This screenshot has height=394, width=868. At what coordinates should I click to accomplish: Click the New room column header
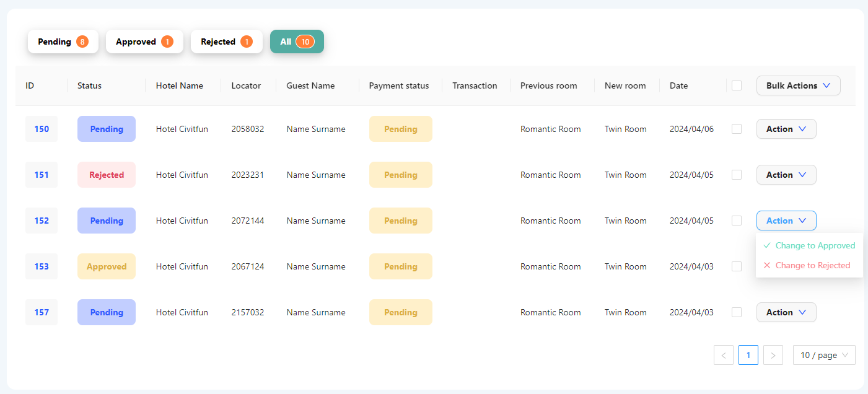click(625, 85)
